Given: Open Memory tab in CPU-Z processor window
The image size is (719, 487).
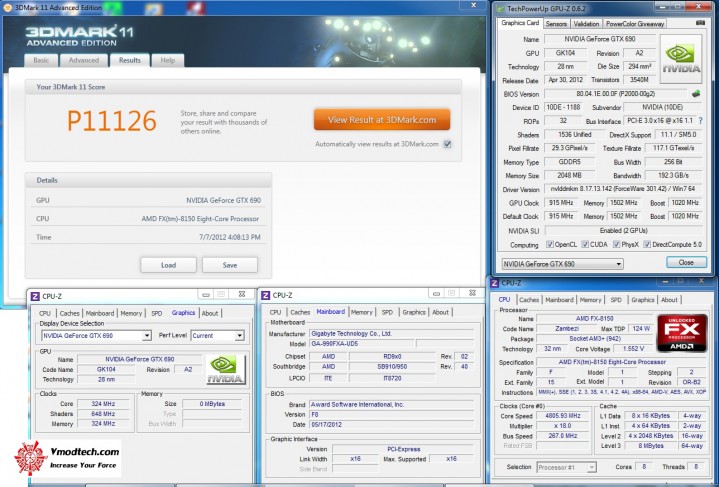Looking at the screenshot, I should coord(590,300).
